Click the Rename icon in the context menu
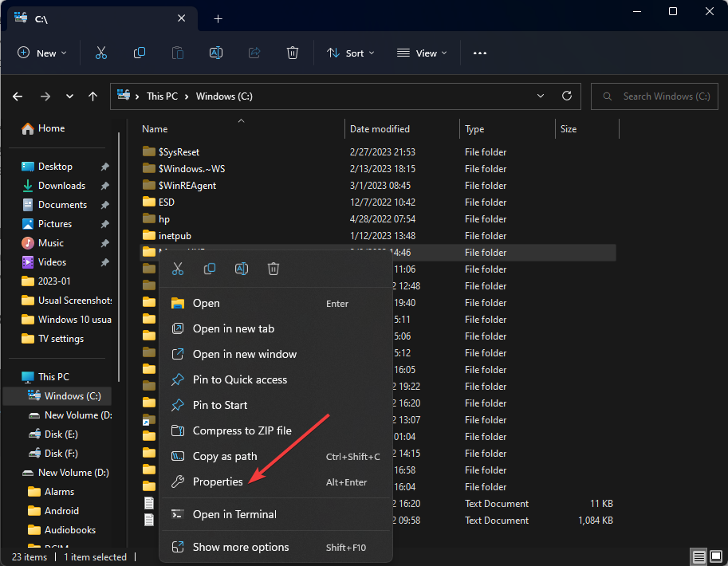This screenshot has height=566, width=728. [x=241, y=269]
